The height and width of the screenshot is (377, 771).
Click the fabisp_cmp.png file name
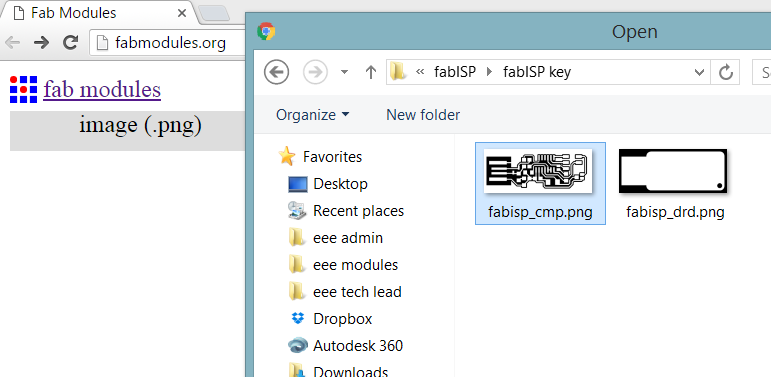[x=540, y=212]
